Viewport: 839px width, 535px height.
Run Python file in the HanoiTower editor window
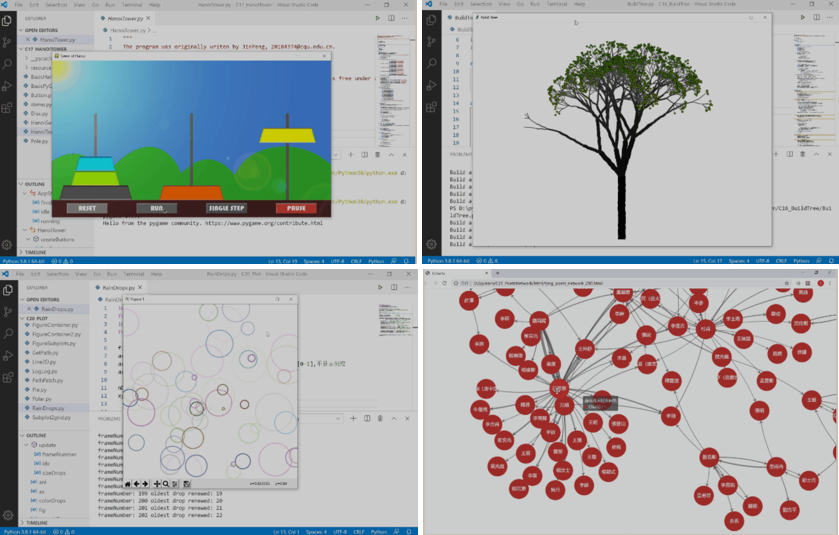[377, 18]
